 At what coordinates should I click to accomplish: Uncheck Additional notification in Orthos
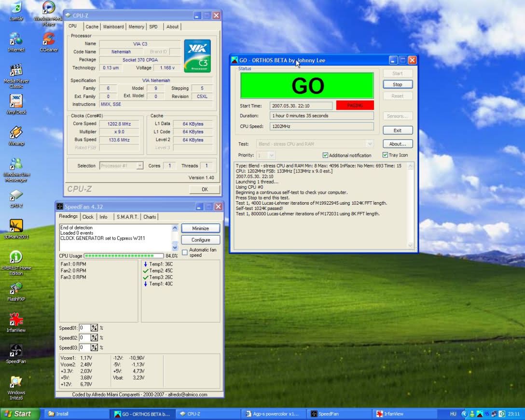(x=325, y=155)
